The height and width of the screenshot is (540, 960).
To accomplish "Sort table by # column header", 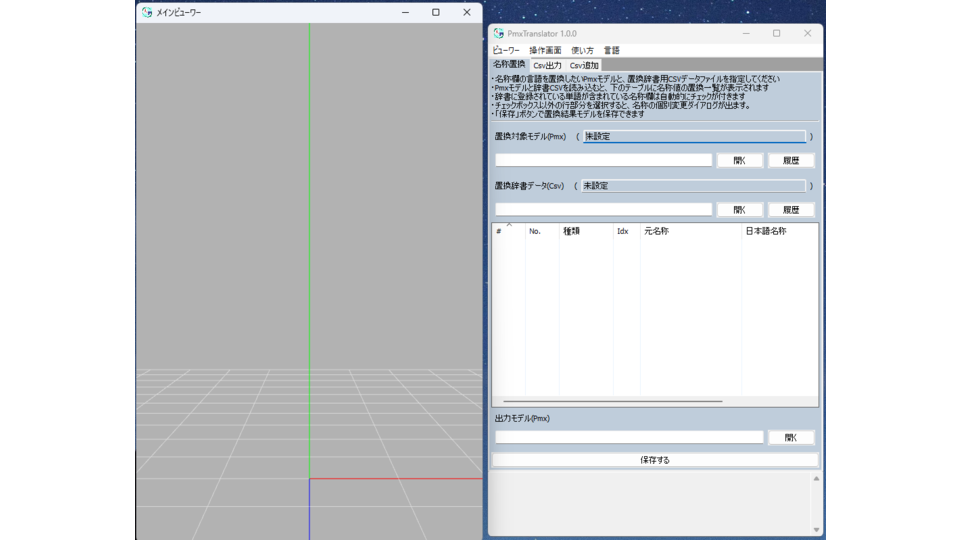I will (x=509, y=231).
